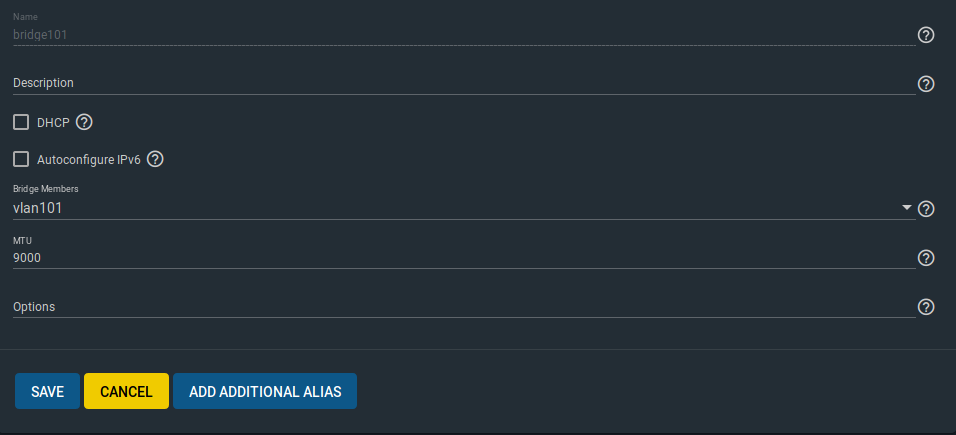Select the vlan101 bridge members value
This screenshot has width=956, height=435.
tap(38, 208)
